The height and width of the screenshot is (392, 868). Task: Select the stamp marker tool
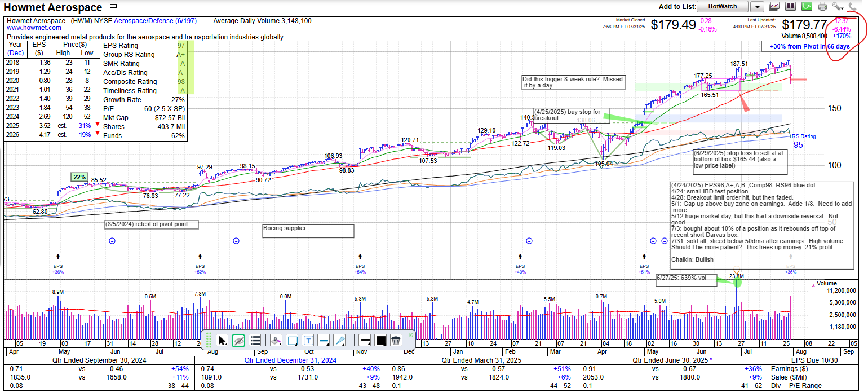pyautogui.click(x=276, y=340)
